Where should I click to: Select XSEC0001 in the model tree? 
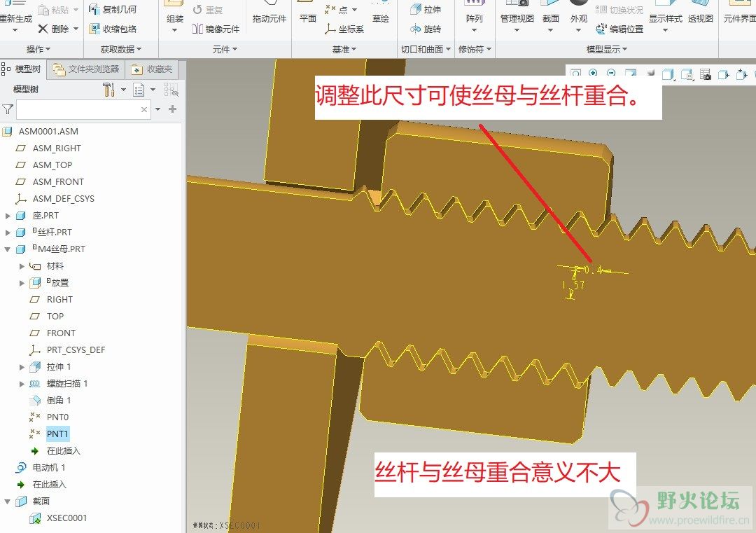tap(66, 518)
